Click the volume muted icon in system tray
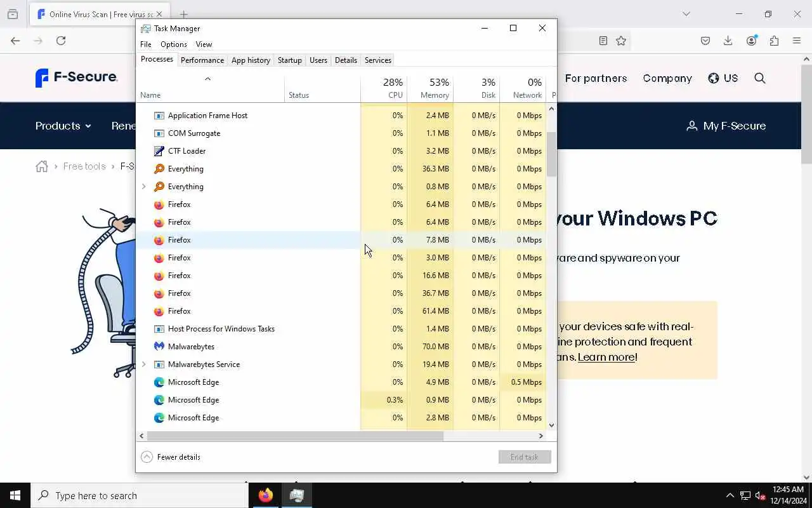The height and width of the screenshot is (508, 812). tap(761, 495)
